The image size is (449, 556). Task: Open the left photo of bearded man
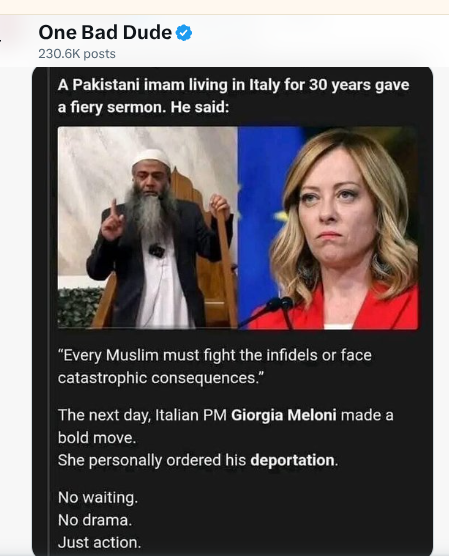click(148, 227)
